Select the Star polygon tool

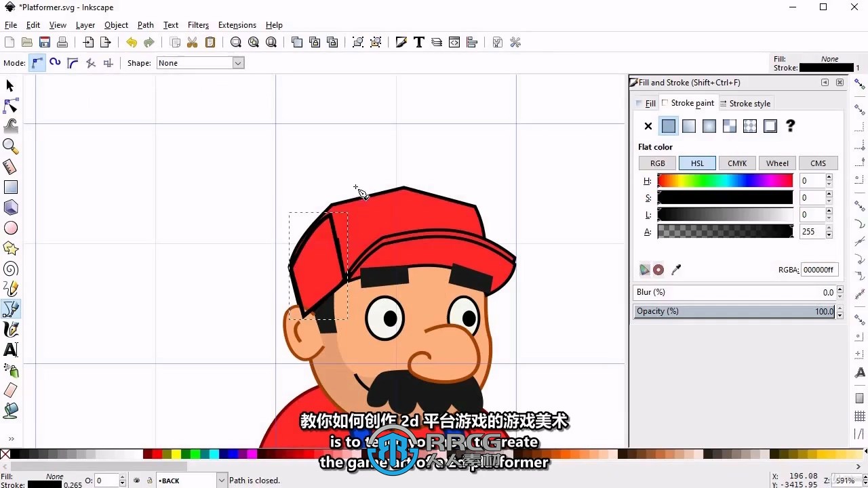click(x=10, y=249)
